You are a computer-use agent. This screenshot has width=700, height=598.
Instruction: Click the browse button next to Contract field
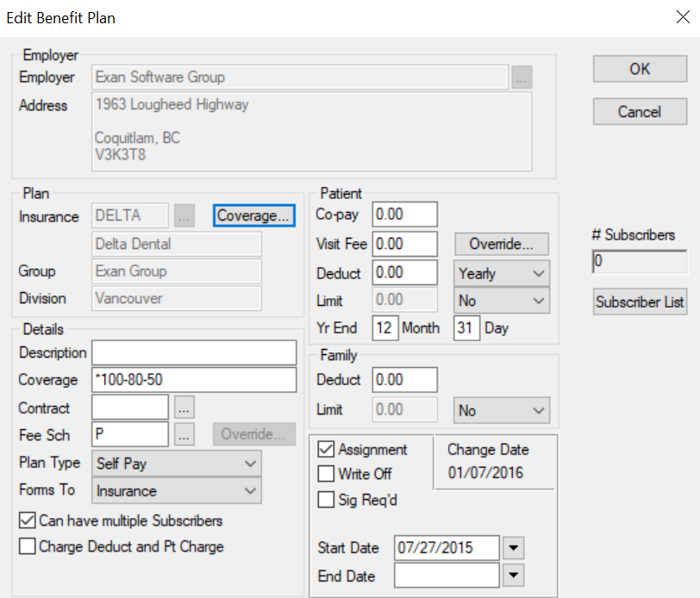(183, 408)
